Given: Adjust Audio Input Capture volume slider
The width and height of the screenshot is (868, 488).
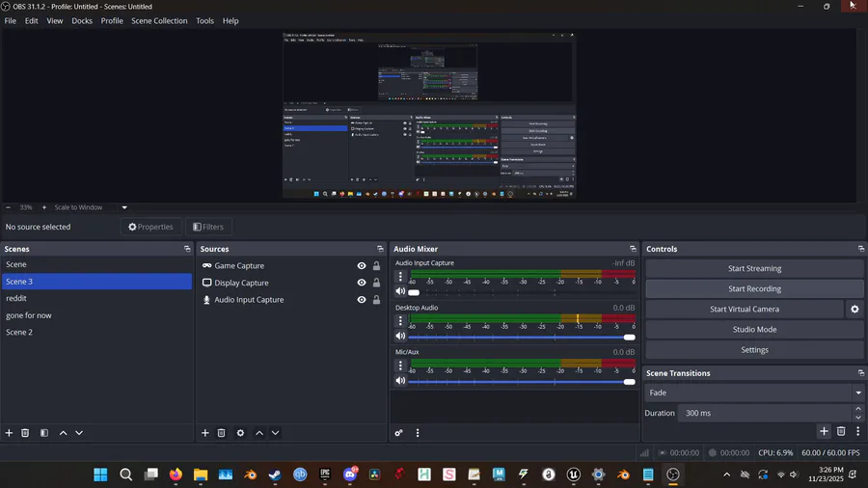Looking at the screenshot, I should point(522,292).
